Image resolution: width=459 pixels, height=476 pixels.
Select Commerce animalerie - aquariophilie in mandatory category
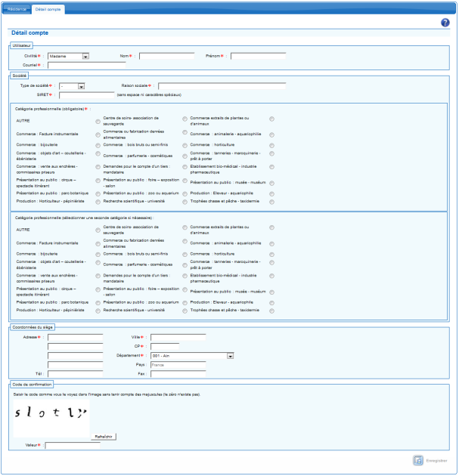pyautogui.click(x=272, y=134)
